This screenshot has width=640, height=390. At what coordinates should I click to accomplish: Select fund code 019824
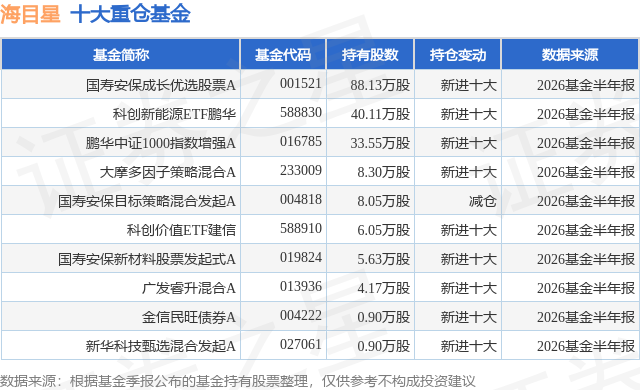coord(301,257)
